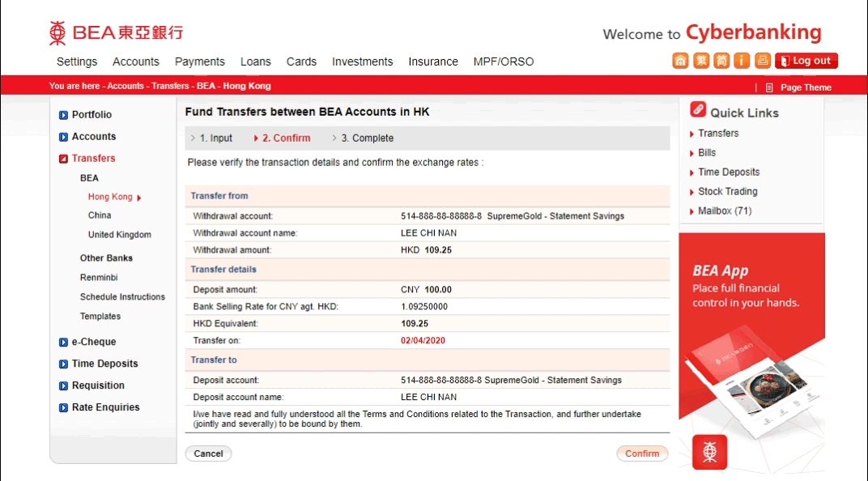
Task: Select Renminbi in the sidebar
Action: pyautogui.click(x=99, y=277)
